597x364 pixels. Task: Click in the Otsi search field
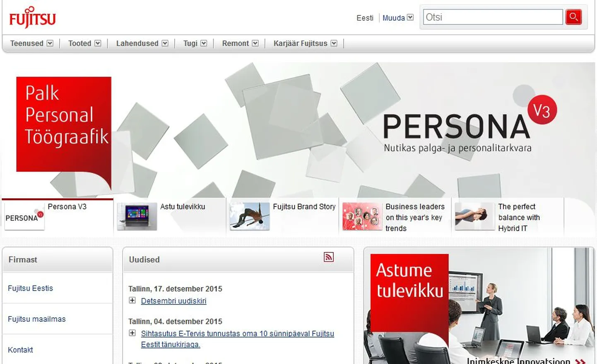[x=493, y=17]
